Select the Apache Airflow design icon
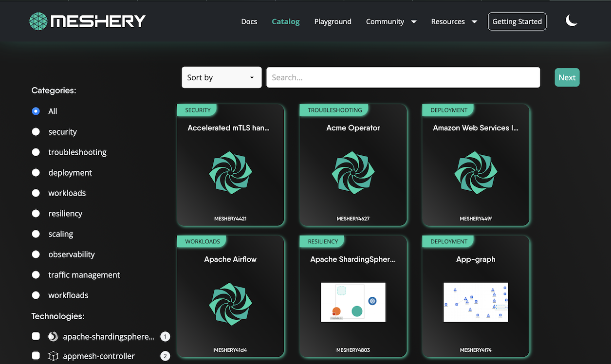Screen dimensions: 611x364 click(x=230, y=304)
